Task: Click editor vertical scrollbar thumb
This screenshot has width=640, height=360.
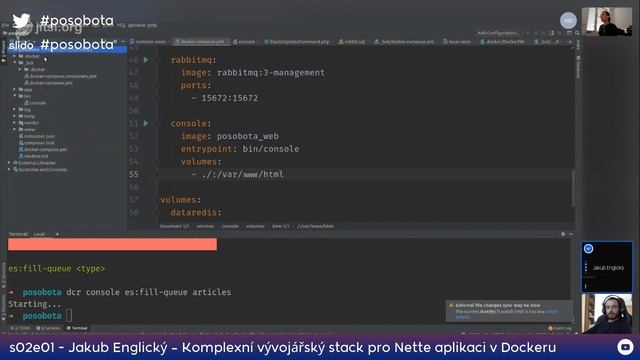Action: click(x=573, y=188)
